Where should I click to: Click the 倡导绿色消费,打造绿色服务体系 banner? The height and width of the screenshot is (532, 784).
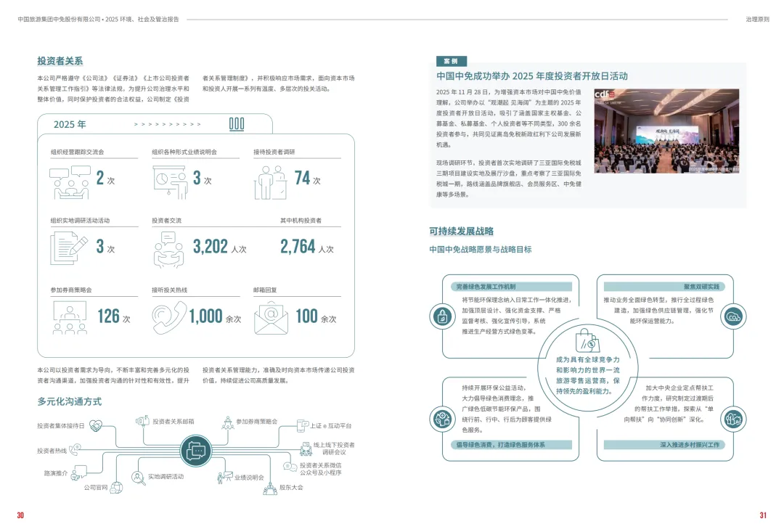click(512, 445)
